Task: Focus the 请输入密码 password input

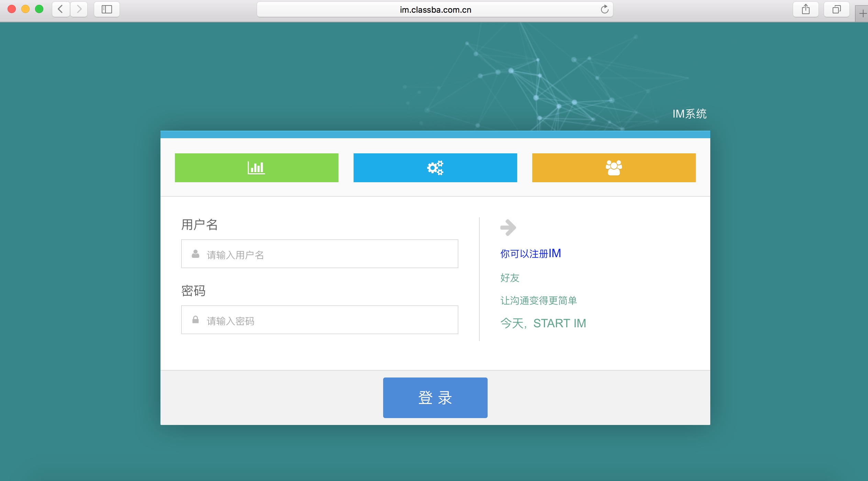Action: pos(330,320)
